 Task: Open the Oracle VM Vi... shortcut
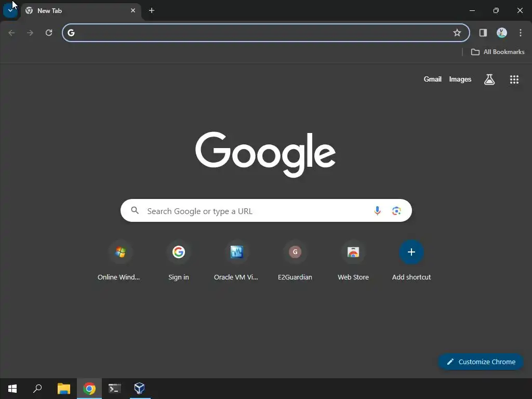click(236, 261)
